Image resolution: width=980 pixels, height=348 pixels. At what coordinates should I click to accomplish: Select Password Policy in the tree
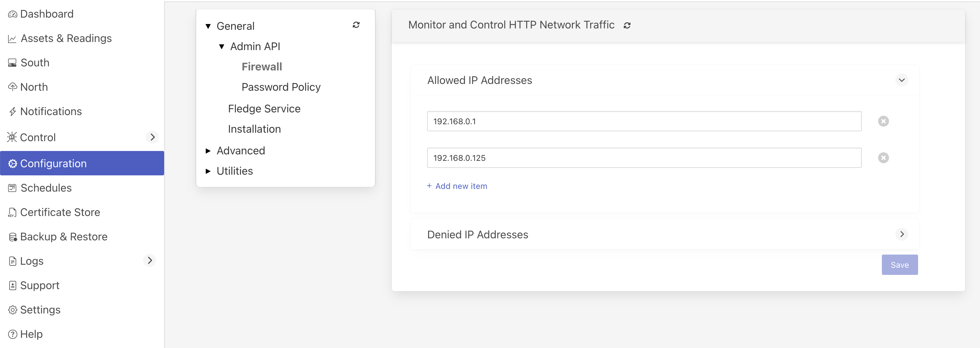281,86
